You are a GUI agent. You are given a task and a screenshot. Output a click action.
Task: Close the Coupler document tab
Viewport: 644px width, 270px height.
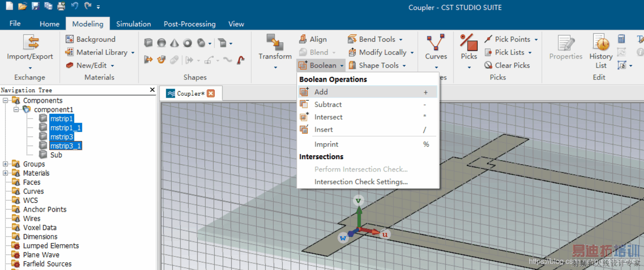tap(211, 93)
